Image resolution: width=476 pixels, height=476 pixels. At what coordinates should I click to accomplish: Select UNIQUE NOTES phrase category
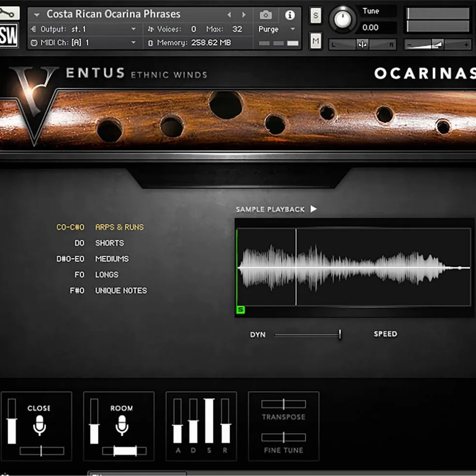point(121,291)
